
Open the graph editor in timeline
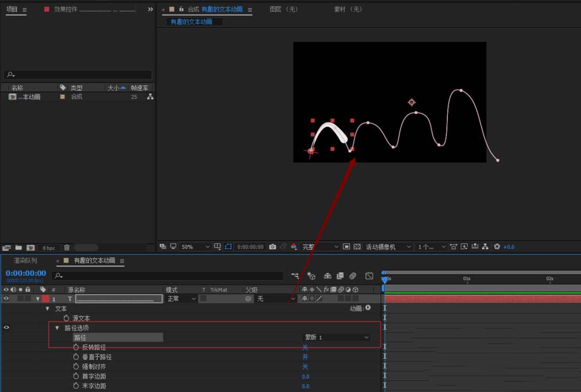[369, 276]
